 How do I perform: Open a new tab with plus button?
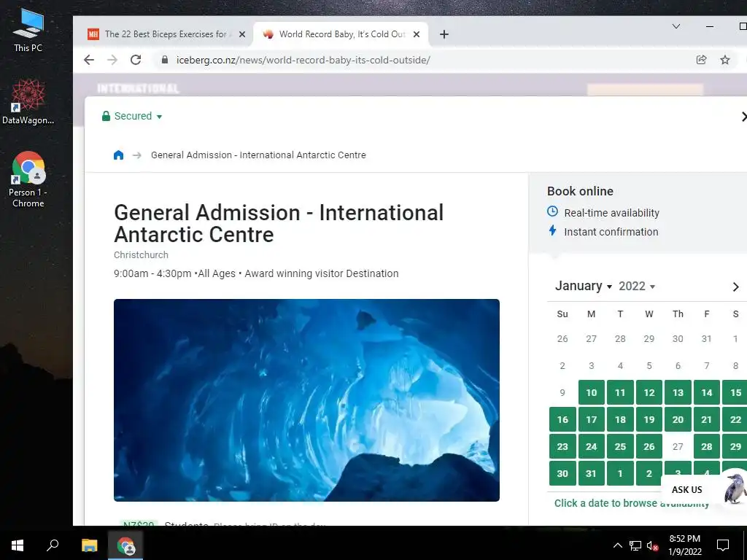coord(444,34)
